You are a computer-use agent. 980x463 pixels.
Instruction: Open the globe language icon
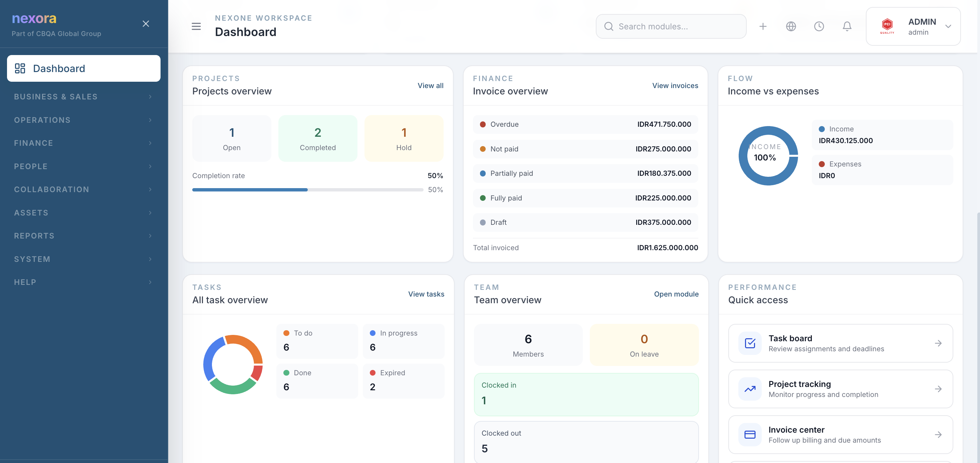tap(791, 26)
